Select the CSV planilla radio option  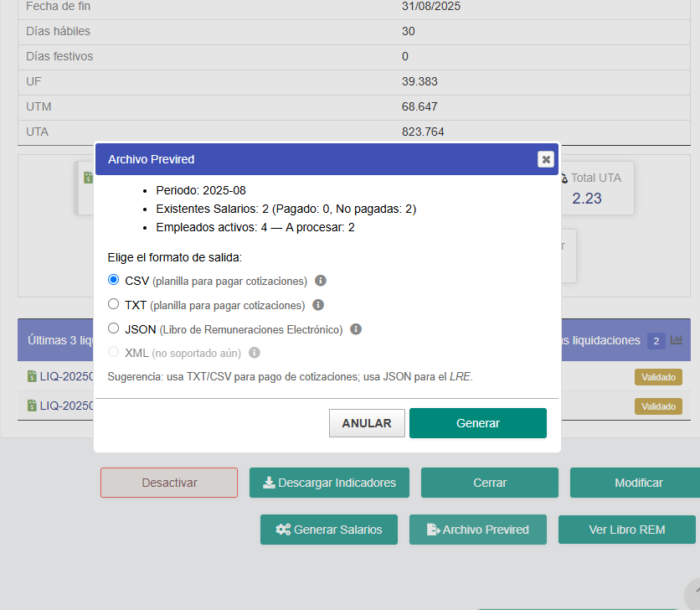pos(113,280)
